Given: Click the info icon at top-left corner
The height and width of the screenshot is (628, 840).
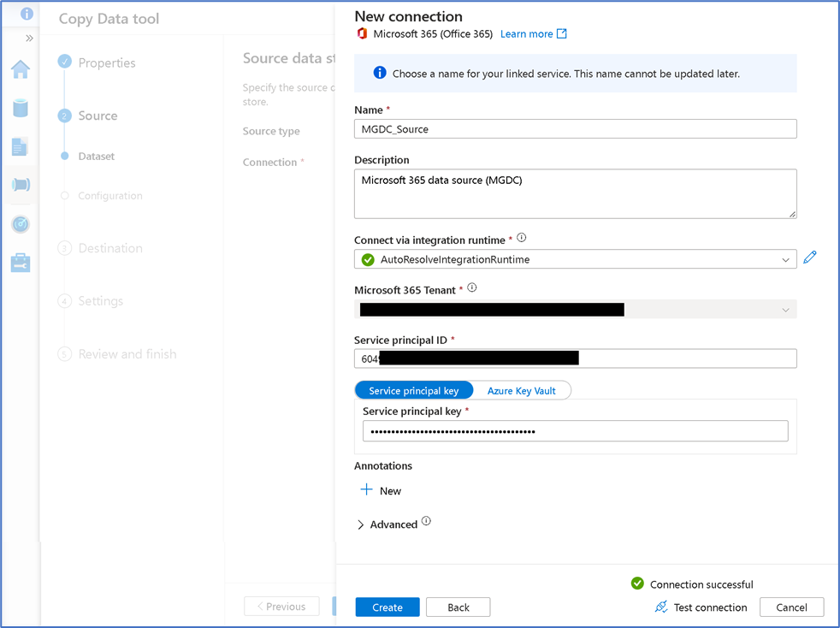Looking at the screenshot, I should tap(27, 14).
